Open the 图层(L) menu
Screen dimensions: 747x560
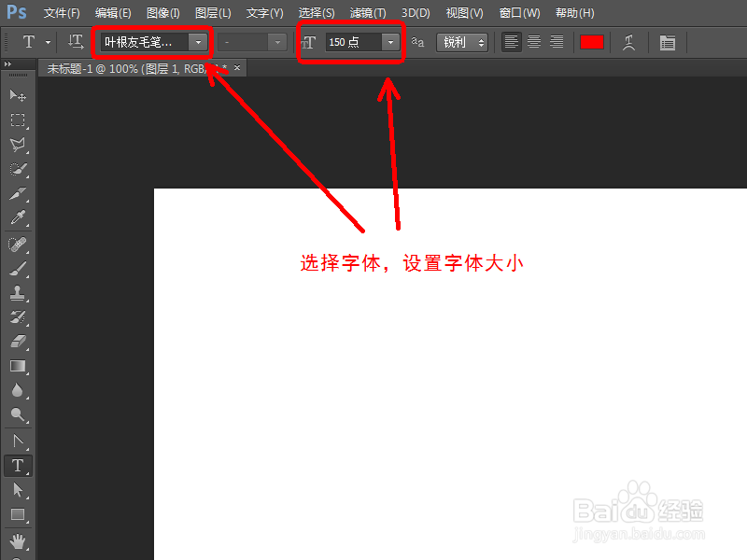213,13
